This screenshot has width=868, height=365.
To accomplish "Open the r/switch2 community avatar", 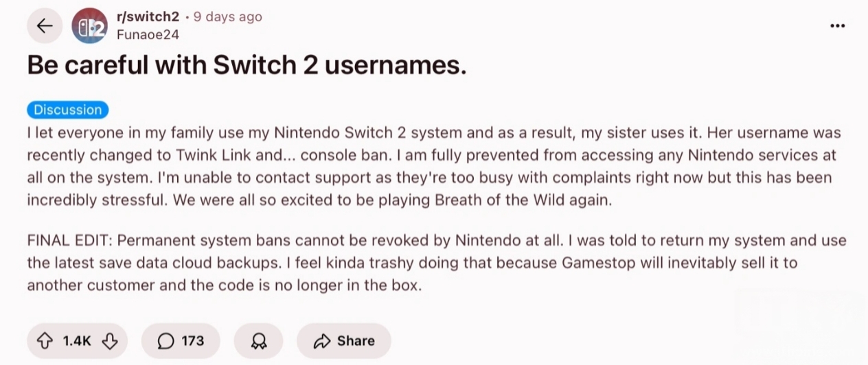I will click(x=90, y=26).
